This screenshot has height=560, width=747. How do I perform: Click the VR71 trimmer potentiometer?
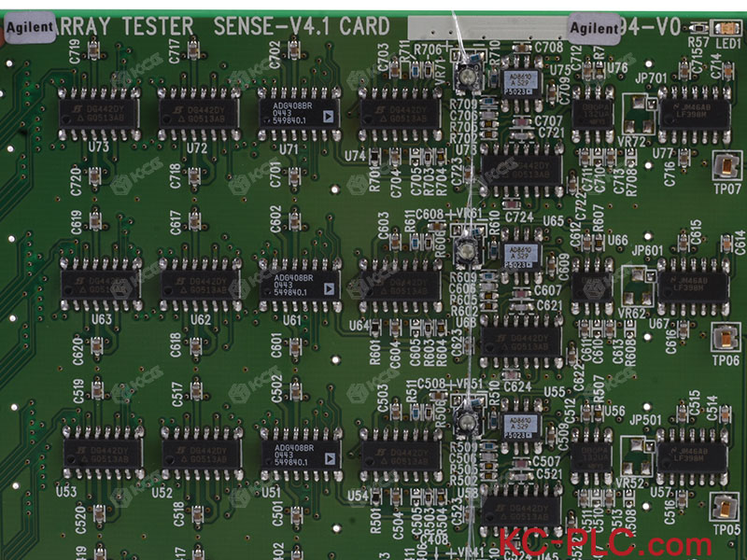[x=465, y=74]
